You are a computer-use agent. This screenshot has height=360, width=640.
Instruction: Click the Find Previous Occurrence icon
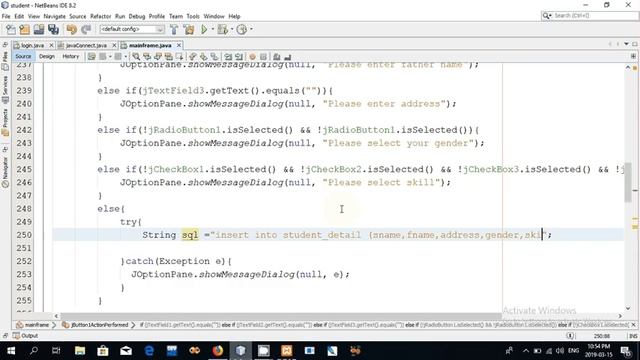point(147,57)
